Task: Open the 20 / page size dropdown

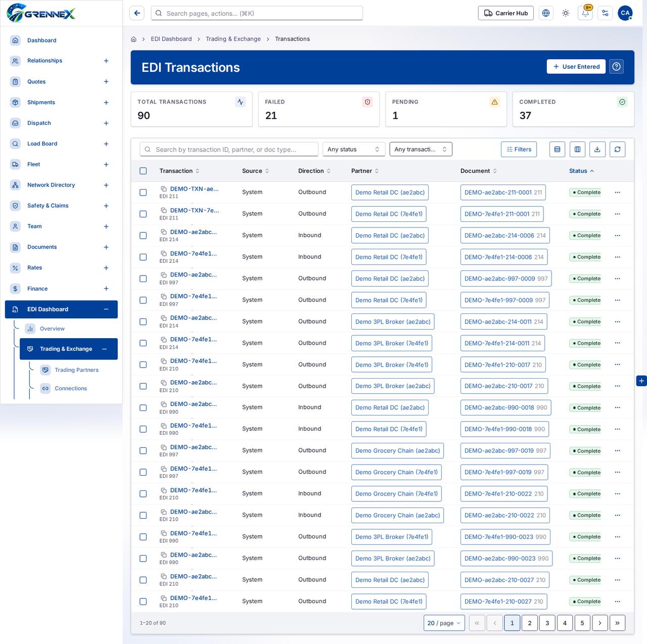Action: tap(444, 623)
